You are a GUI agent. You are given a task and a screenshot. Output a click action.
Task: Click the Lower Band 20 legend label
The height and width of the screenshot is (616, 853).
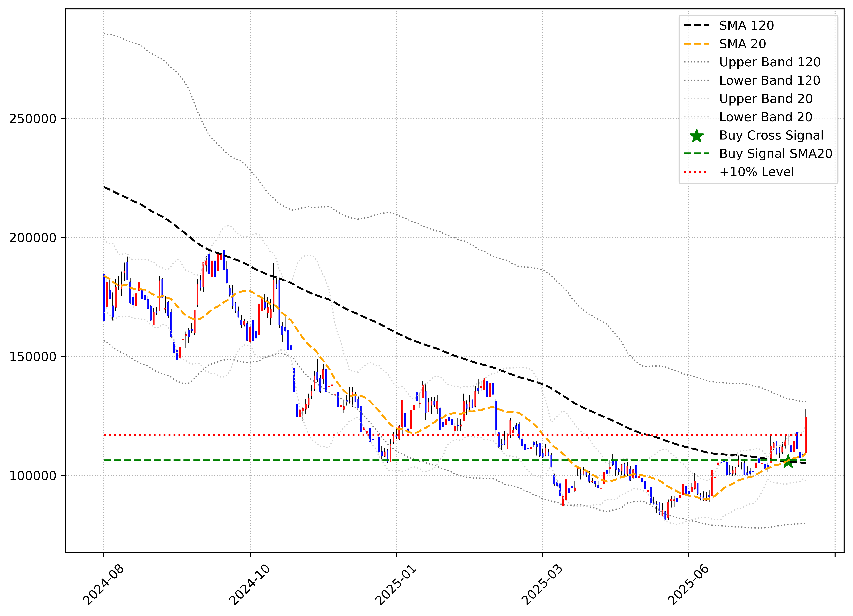[x=766, y=117]
